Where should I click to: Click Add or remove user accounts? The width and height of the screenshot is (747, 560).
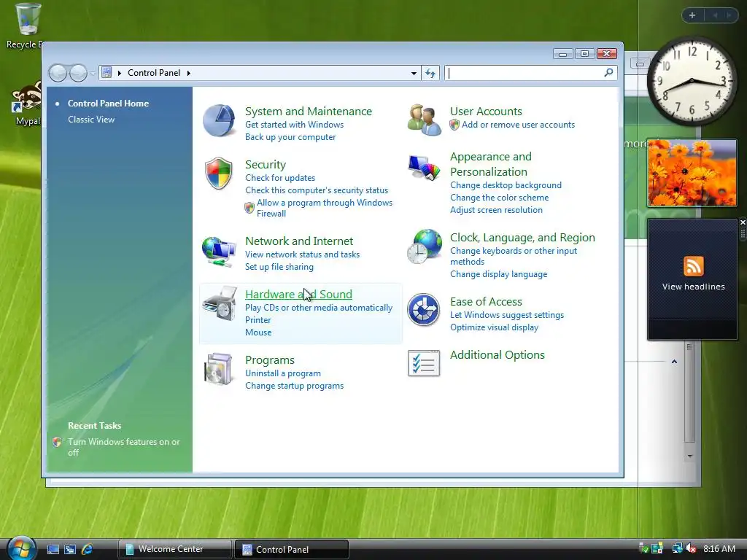coord(518,125)
